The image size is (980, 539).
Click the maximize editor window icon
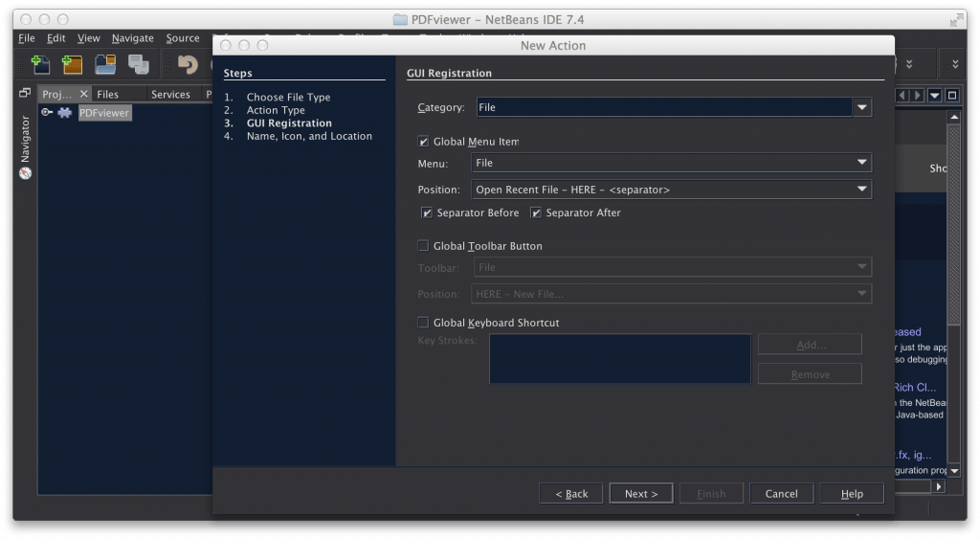point(952,95)
